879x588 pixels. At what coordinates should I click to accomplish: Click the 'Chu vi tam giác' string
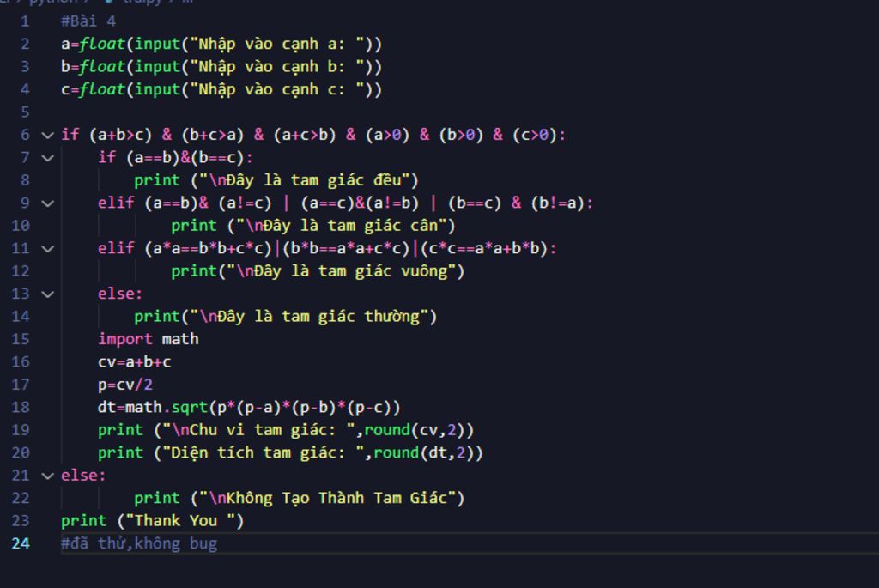tap(258, 431)
